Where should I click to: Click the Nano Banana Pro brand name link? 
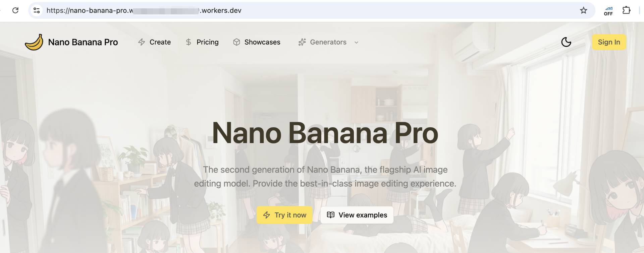83,42
